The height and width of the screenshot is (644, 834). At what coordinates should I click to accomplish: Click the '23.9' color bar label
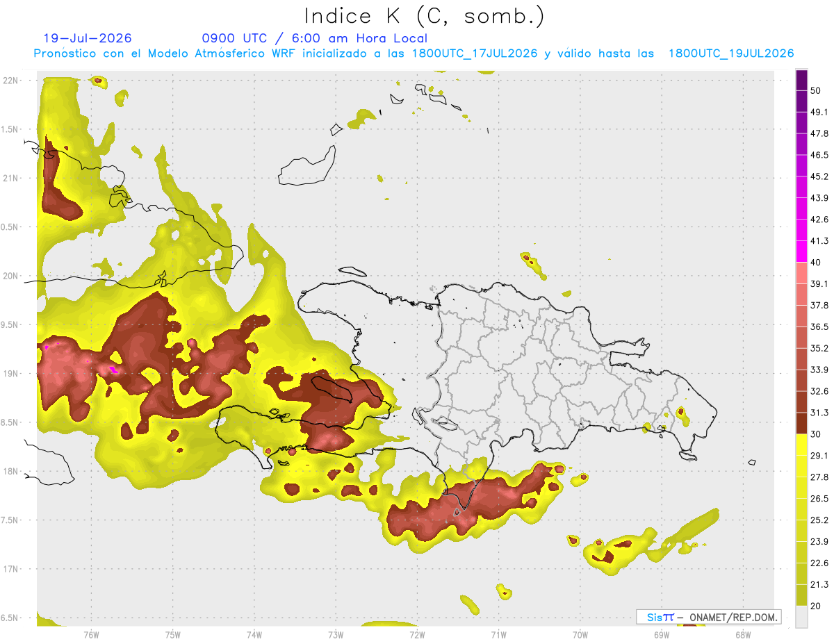click(819, 541)
